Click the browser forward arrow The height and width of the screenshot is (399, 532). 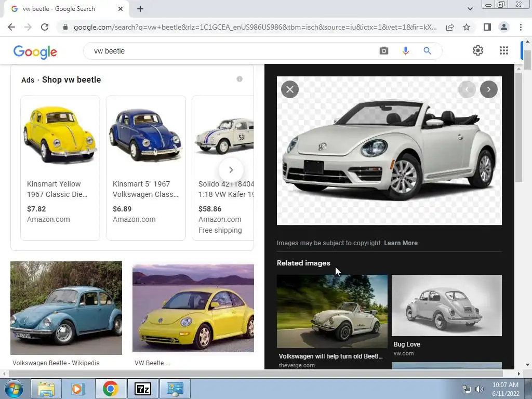(x=28, y=27)
